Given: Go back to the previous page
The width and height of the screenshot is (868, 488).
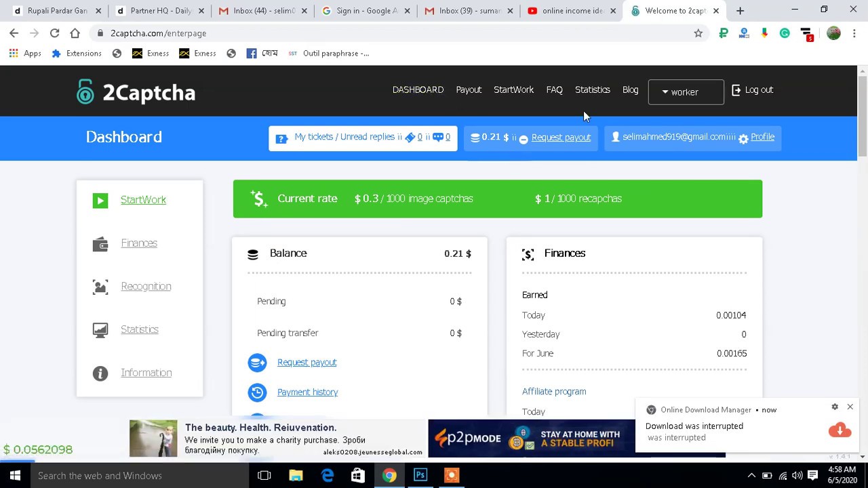Looking at the screenshot, I should click(x=14, y=33).
